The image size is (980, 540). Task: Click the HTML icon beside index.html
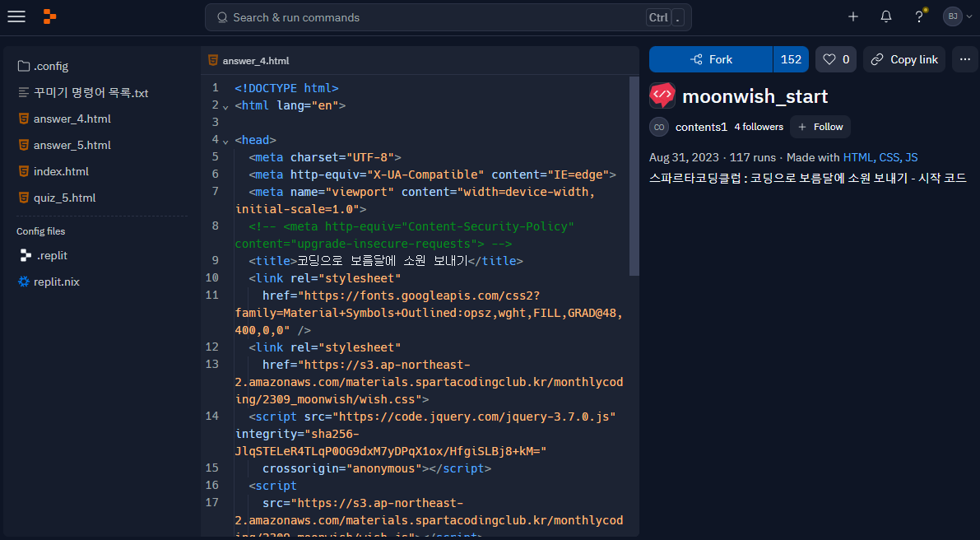(24, 171)
